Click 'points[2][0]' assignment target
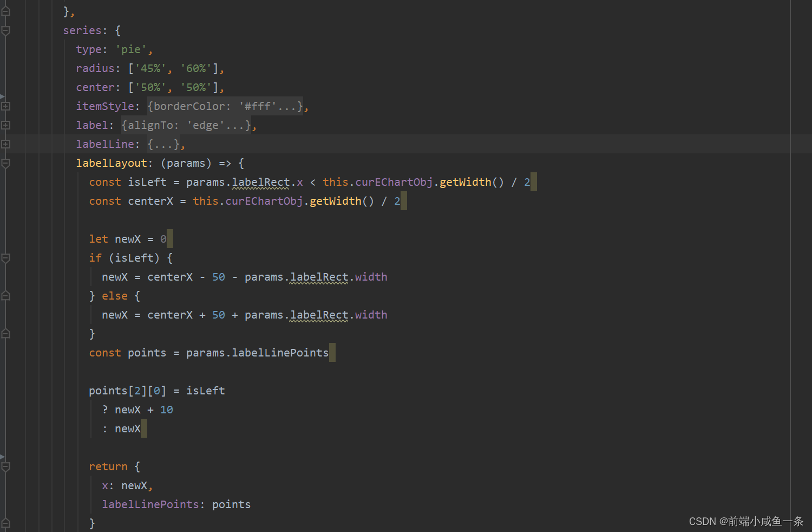Image resolution: width=812 pixels, height=532 pixels. [128, 391]
